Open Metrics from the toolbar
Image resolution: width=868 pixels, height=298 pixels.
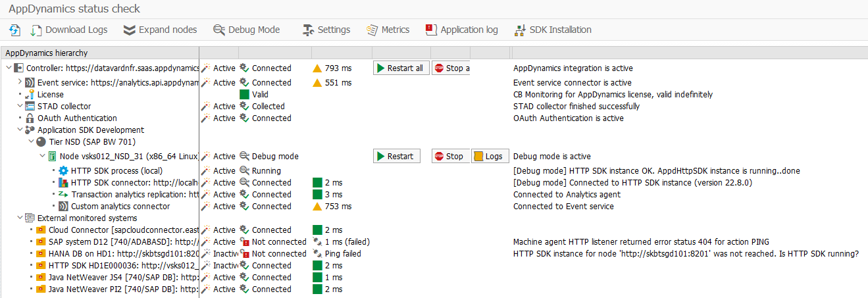[x=388, y=30]
